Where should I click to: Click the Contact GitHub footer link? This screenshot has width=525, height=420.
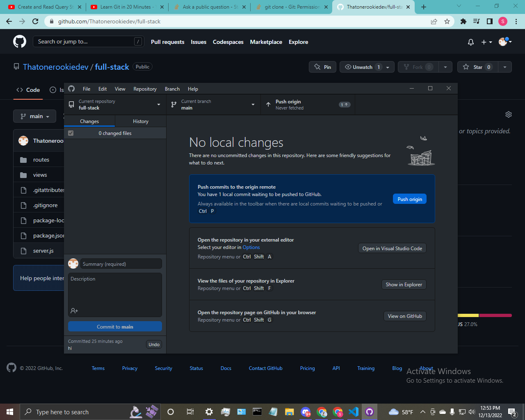click(x=266, y=368)
